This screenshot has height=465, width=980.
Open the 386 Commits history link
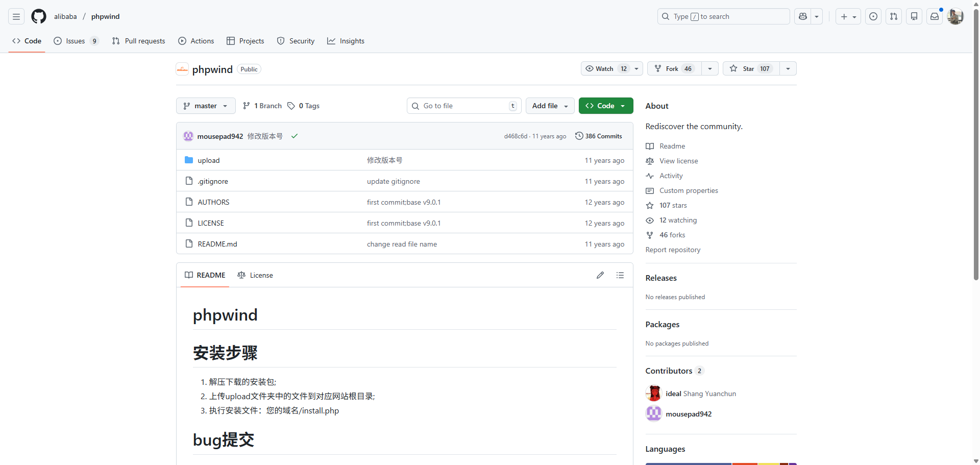[599, 136]
